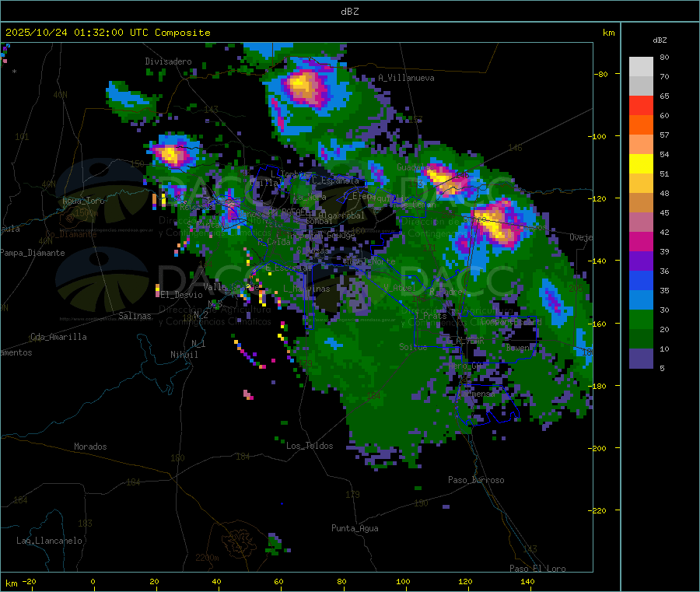The height and width of the screenshot is (592, 700).
Task: Click the dBZ title in the top bar
Action: click(x=349, y=11)
